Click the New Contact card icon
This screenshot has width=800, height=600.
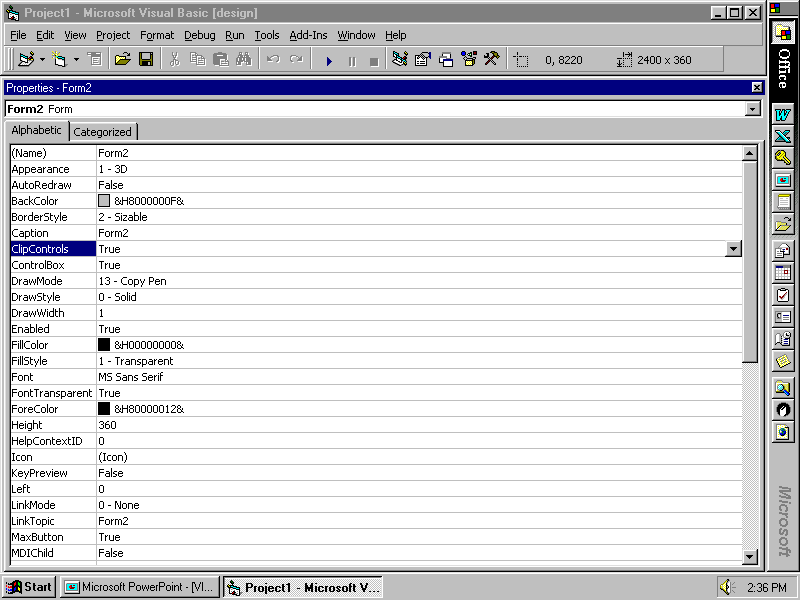[x=783, y=317]
